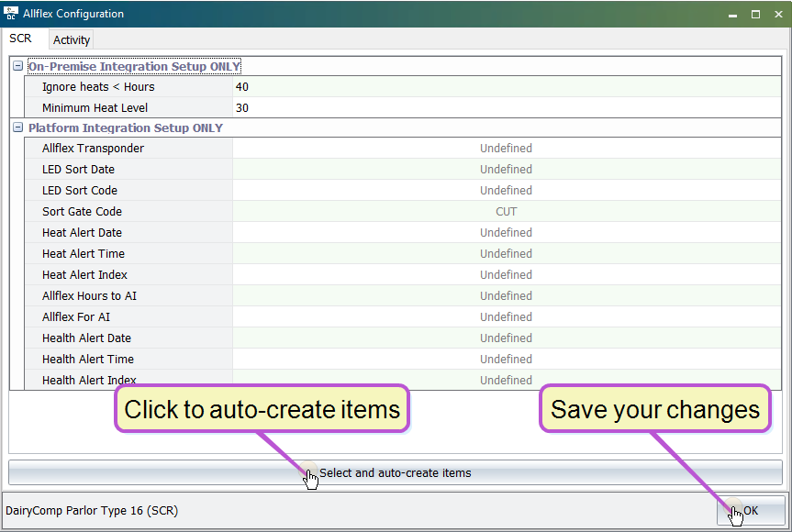Edit the Ignore heats < Hours value 40
Screen dimensions: 792x532
pos(507,87)
